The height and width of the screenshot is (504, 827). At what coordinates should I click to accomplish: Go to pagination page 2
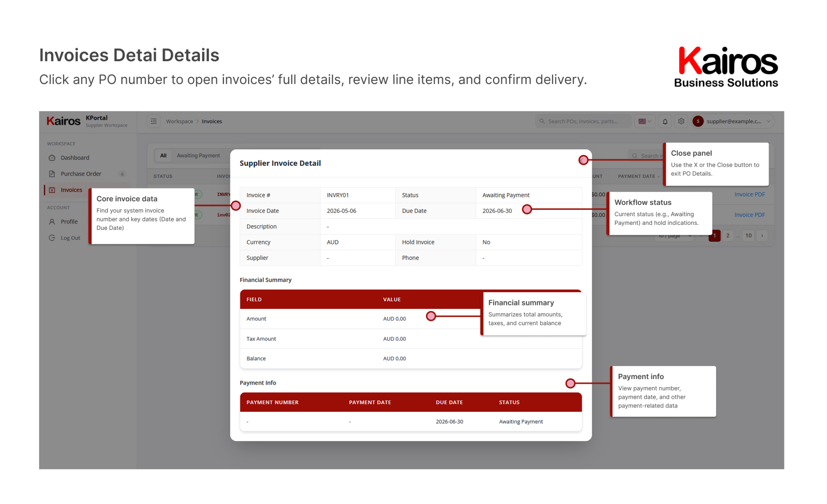727,235
